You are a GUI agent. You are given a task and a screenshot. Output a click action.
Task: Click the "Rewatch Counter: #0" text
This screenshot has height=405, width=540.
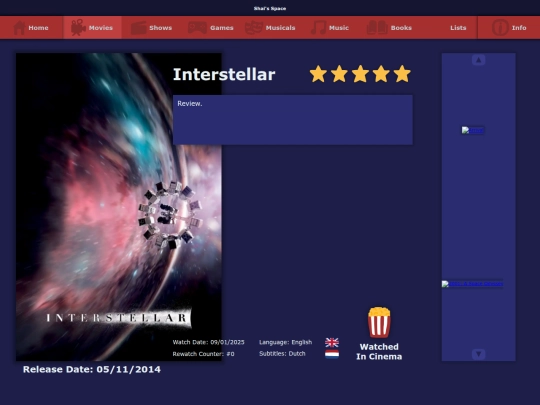tap(204, 354)
